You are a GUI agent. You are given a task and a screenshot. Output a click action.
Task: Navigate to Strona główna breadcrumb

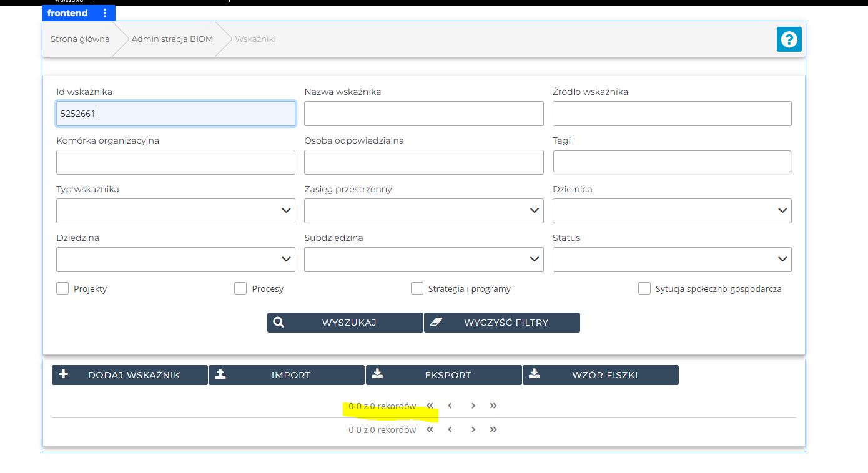[80, 39]
